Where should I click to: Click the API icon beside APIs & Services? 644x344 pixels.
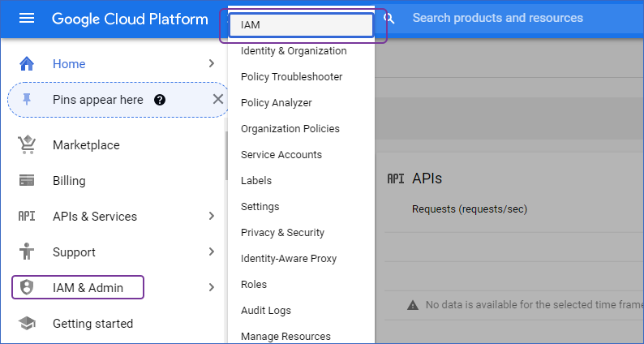click(x=27, y=216)
